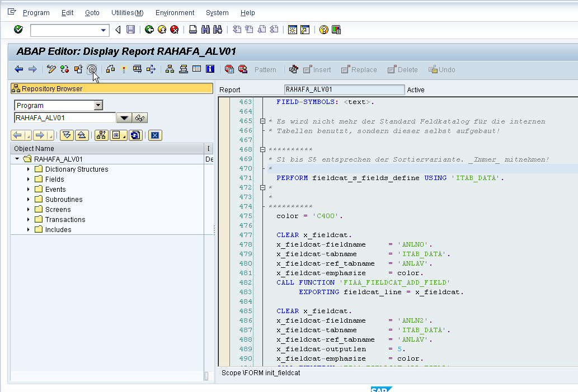
Task: Activate the report with the matchstick icon
Action: click(x=123, y=69)
